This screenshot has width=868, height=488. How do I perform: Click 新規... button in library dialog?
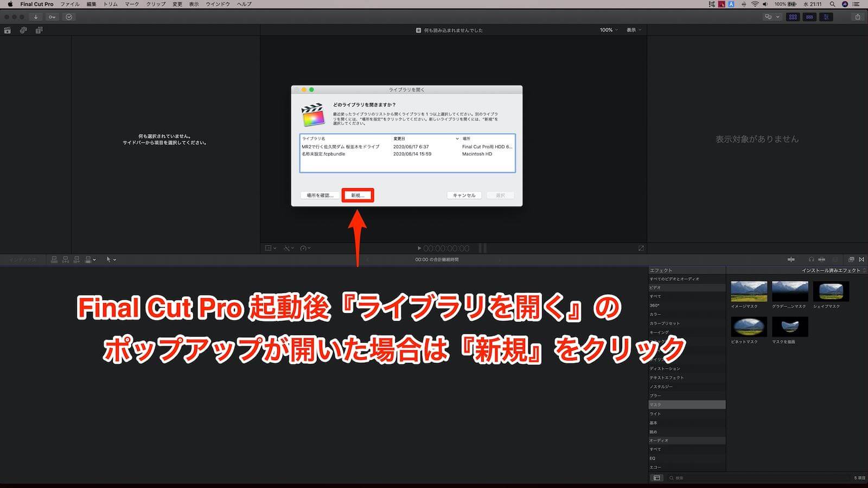pyautogui.click(x=358, y=195)
